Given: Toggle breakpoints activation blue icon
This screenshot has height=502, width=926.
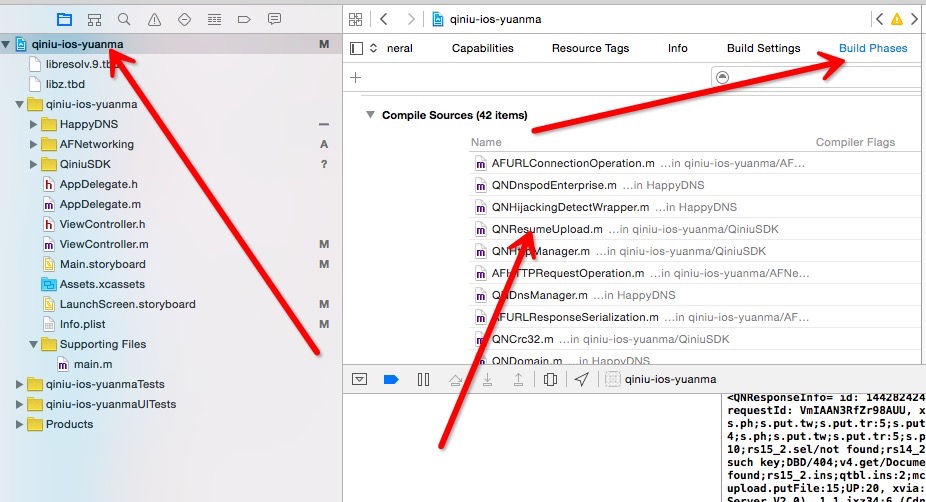Looking at the screenshot, I should (391, 379).
